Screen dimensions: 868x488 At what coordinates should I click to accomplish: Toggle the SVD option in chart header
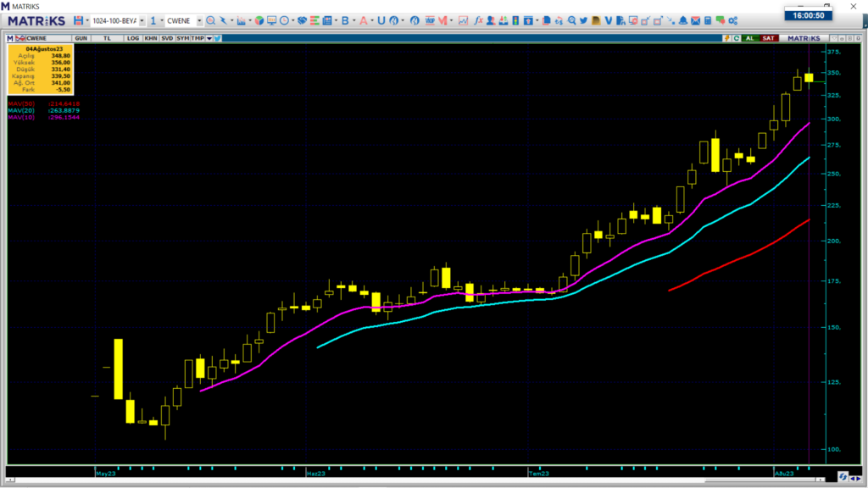click(x=167, y=38)
